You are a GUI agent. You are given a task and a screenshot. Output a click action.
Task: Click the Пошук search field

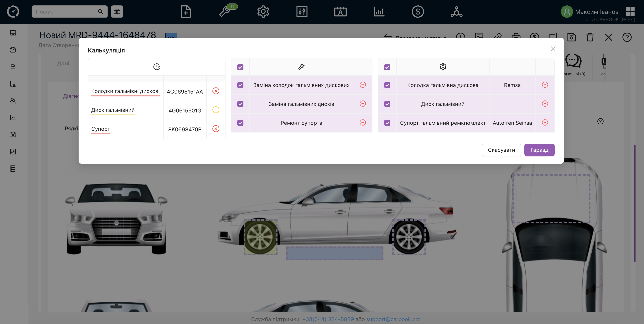(x=65, y=12)
